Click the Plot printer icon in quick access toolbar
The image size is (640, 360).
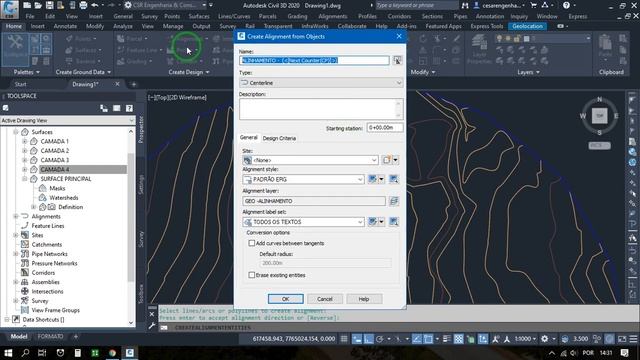83,5
